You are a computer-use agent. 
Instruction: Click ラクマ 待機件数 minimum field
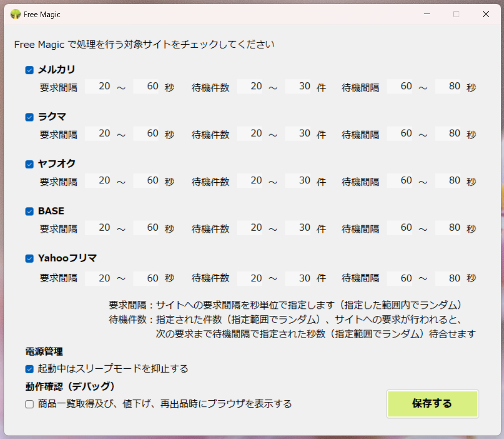pyautogui.click(x=250, y=134)
